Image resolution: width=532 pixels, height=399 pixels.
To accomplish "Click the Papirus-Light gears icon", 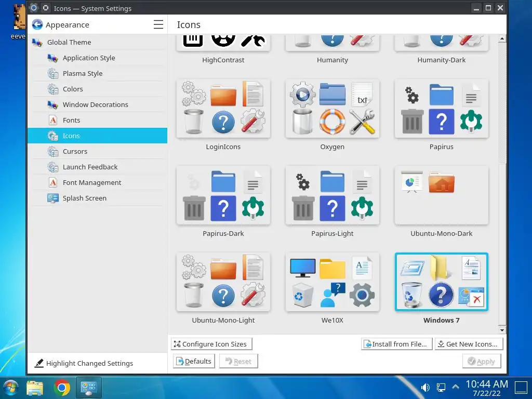I will point(303,181).
